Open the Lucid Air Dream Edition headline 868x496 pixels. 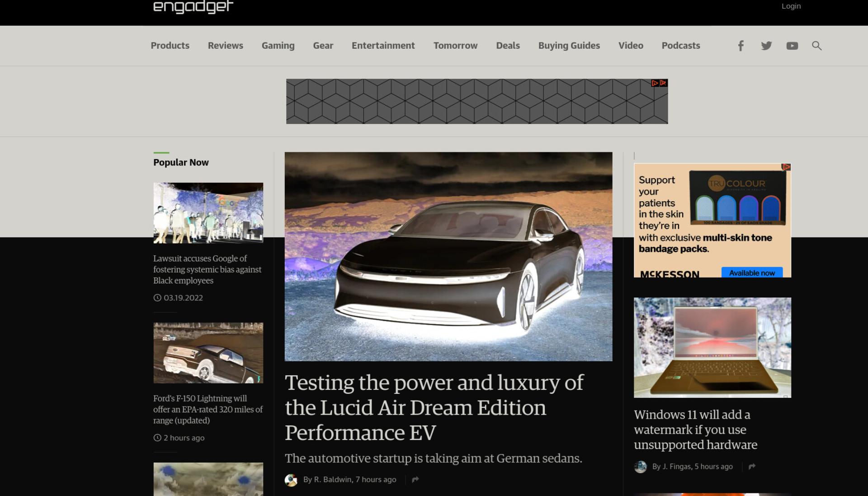[434, 408]
